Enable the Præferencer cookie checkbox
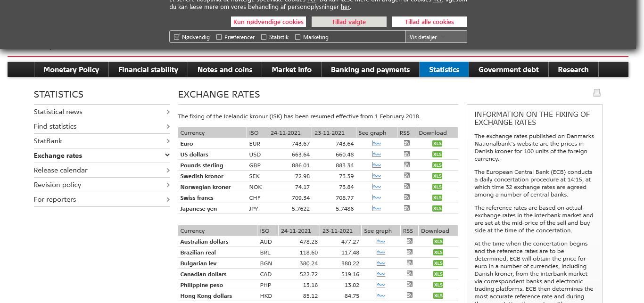This screenshot has height=303, width=644. [x=219, y=37]
